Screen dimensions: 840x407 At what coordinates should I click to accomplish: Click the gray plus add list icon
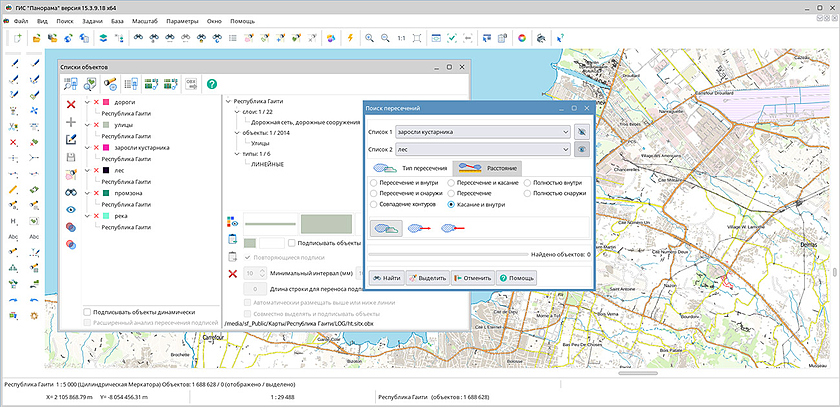(71, 122)
